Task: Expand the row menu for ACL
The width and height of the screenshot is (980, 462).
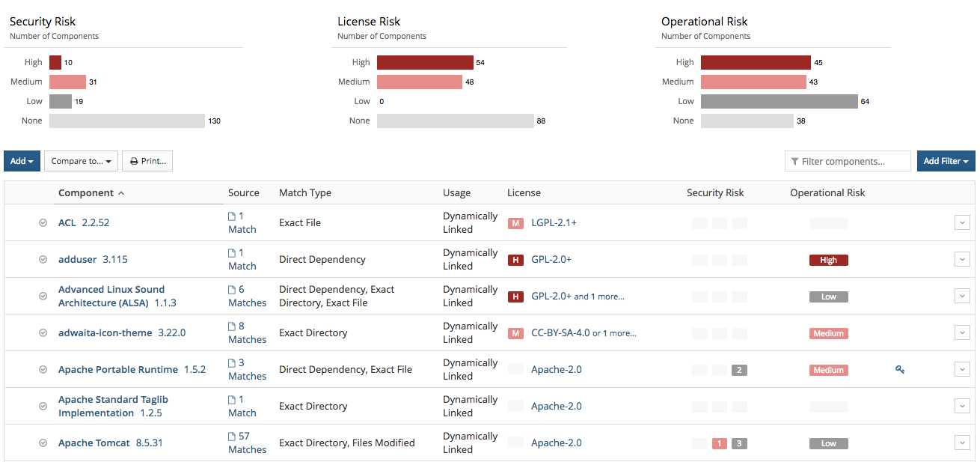Action: (x=962, y=222)
